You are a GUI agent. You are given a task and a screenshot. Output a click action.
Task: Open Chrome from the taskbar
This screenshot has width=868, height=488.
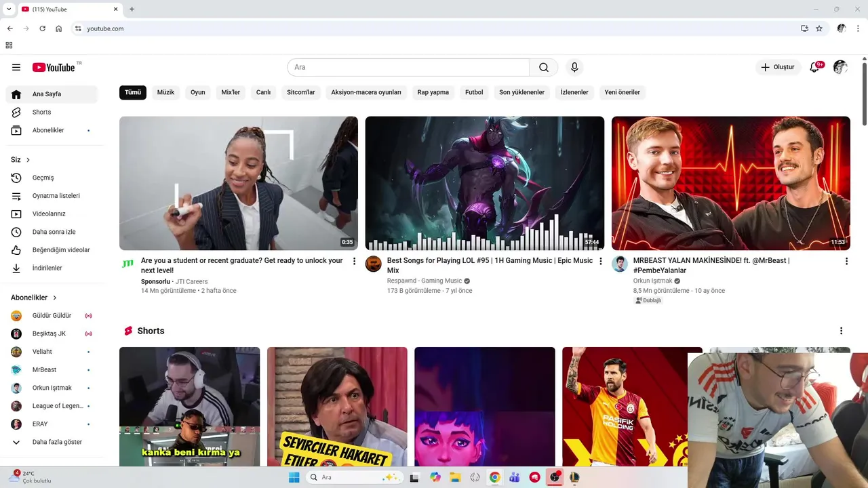pos(495,477)
